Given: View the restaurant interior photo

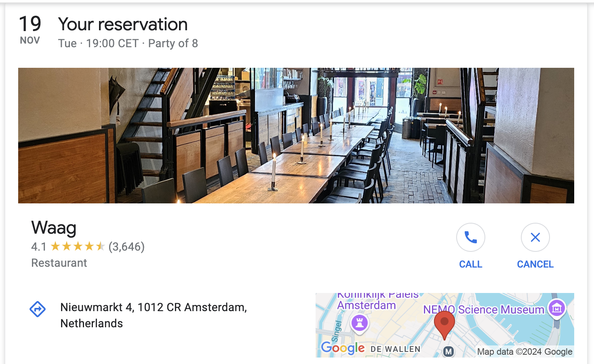Looking at the screenshot, I should [296, 136].
